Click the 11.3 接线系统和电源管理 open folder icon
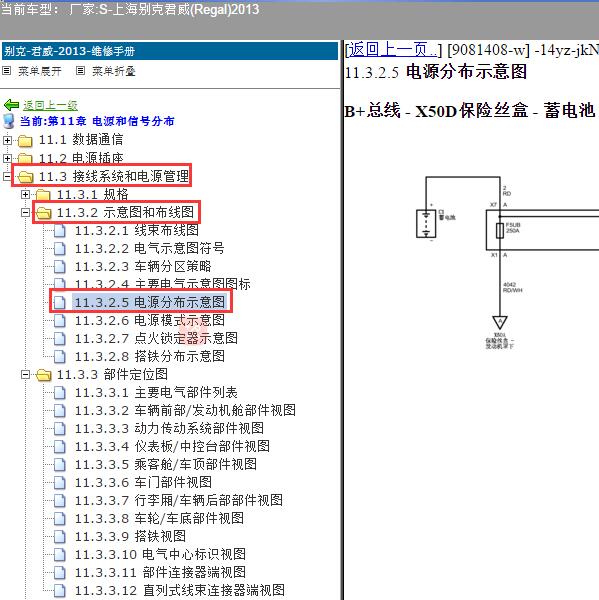The image size is (599, 600). click(x=25, y=177)
